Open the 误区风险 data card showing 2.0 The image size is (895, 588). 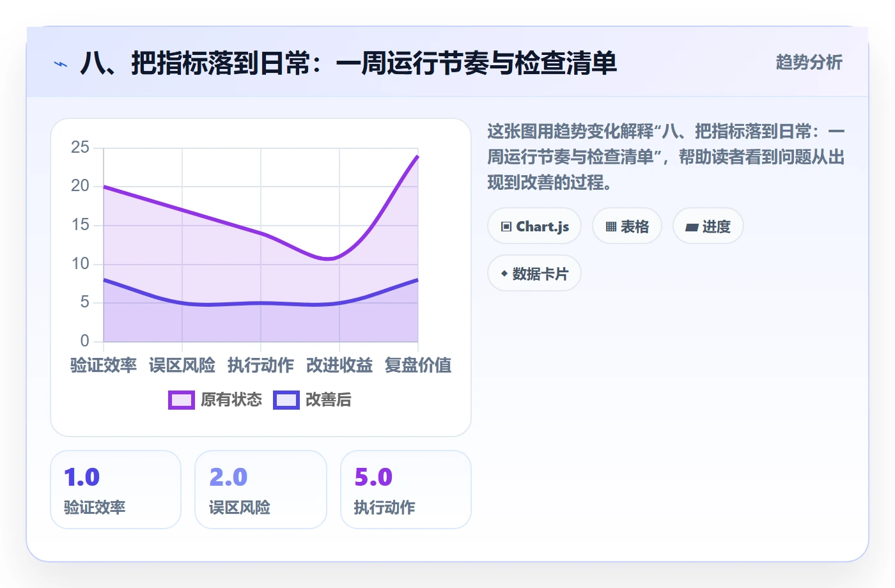261,490
